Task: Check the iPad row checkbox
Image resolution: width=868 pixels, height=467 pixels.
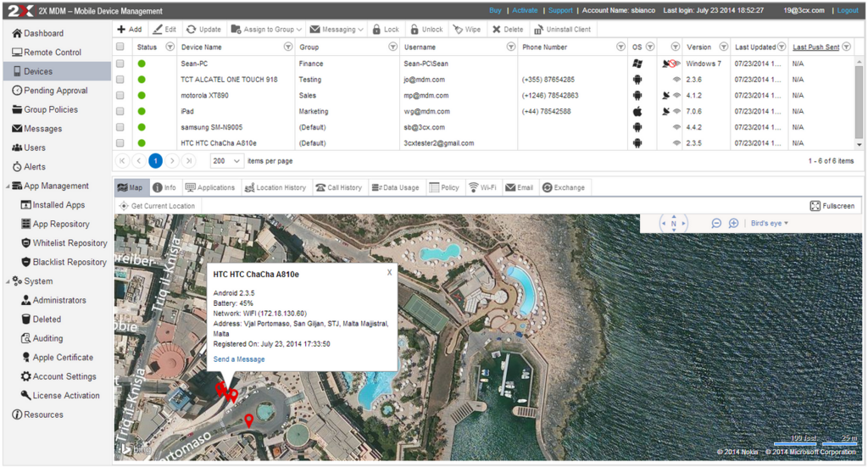Action: [x=120, y=111]
